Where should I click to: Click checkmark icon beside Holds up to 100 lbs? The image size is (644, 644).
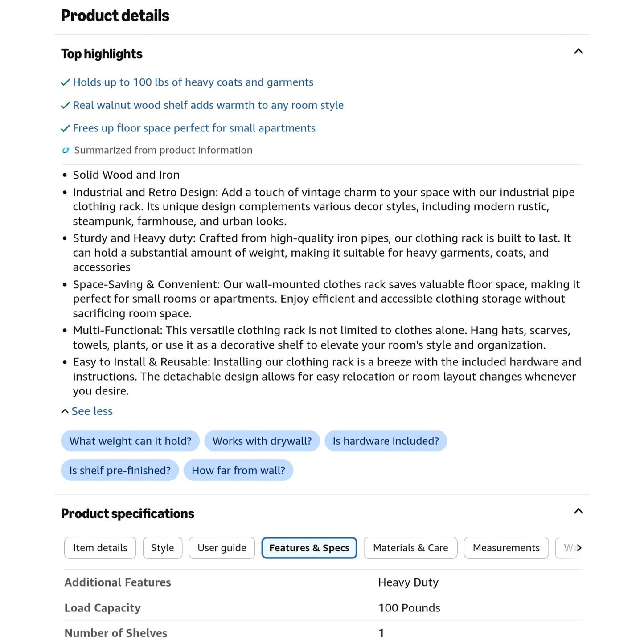tap(66, 82)
